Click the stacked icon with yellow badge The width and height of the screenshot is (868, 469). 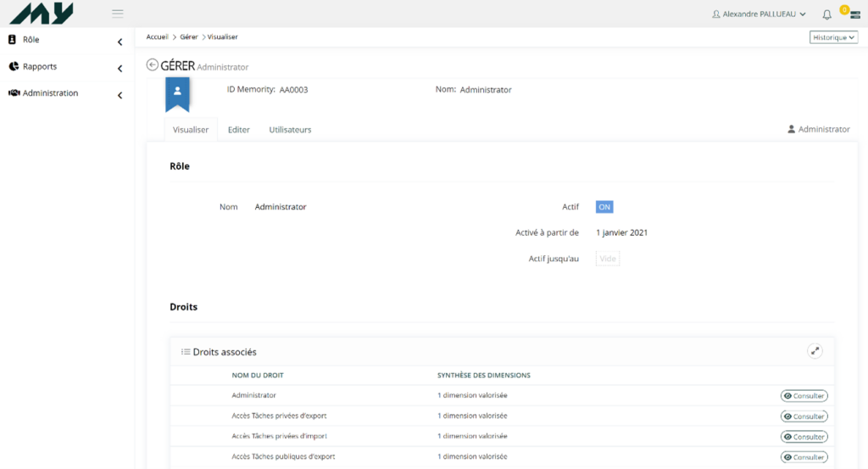pos(845,14)
